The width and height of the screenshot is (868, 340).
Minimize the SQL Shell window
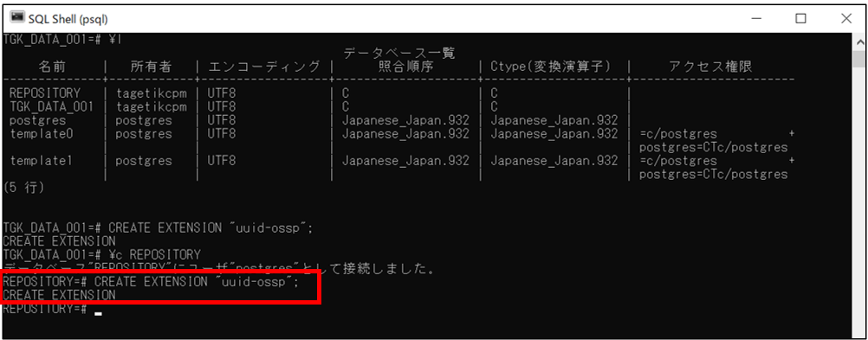pyautogui.click(x=756, y=18)
